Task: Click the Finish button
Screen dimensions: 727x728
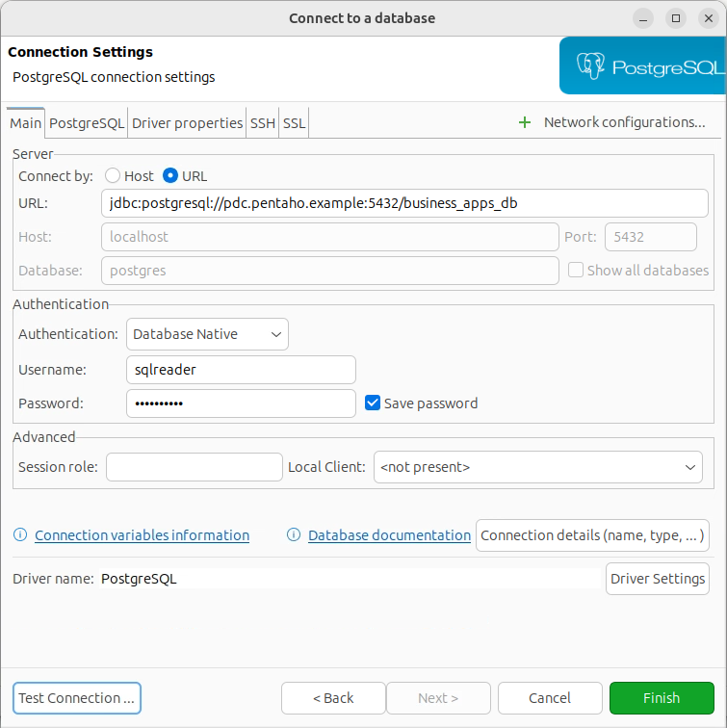Action: tap(662, 698)
